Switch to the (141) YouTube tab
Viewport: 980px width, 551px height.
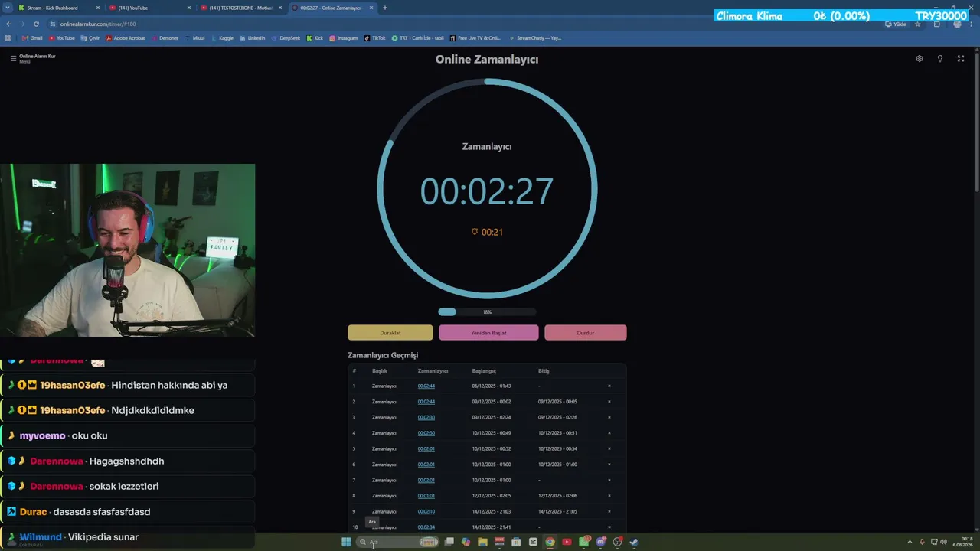pos(149,8)
